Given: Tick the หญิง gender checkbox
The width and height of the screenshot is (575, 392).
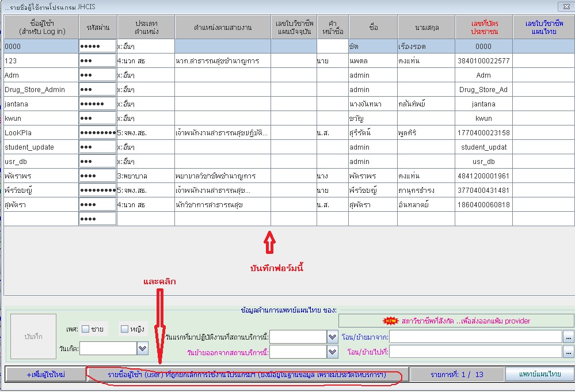Looking at the screenshot, I should pyautogui.click(x=124, y=329).
